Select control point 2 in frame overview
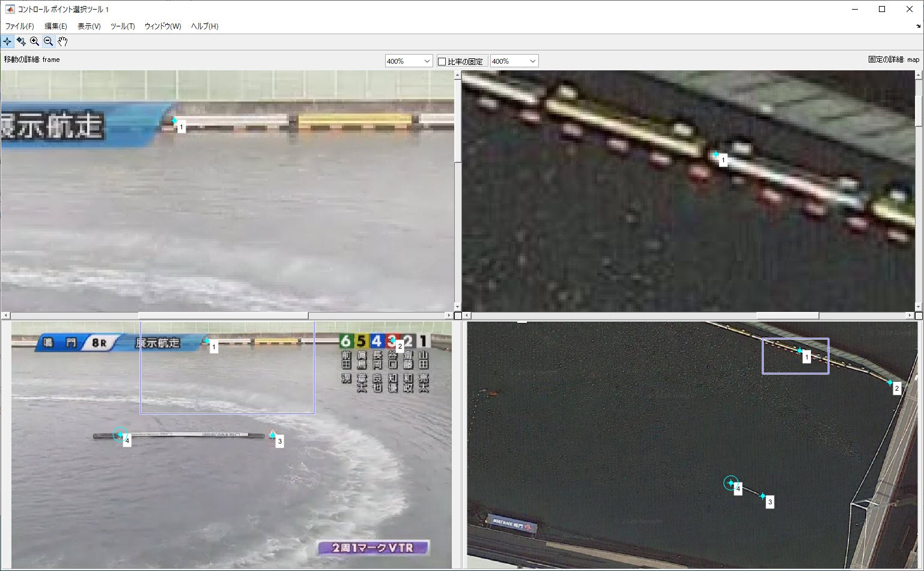924x571 pixels. click(394, 340)
